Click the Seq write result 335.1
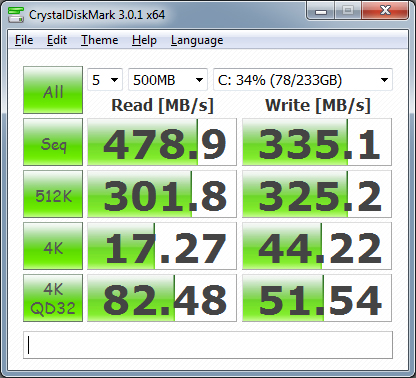This screenshot has width=416, height=378. click(x=317, y=142)
